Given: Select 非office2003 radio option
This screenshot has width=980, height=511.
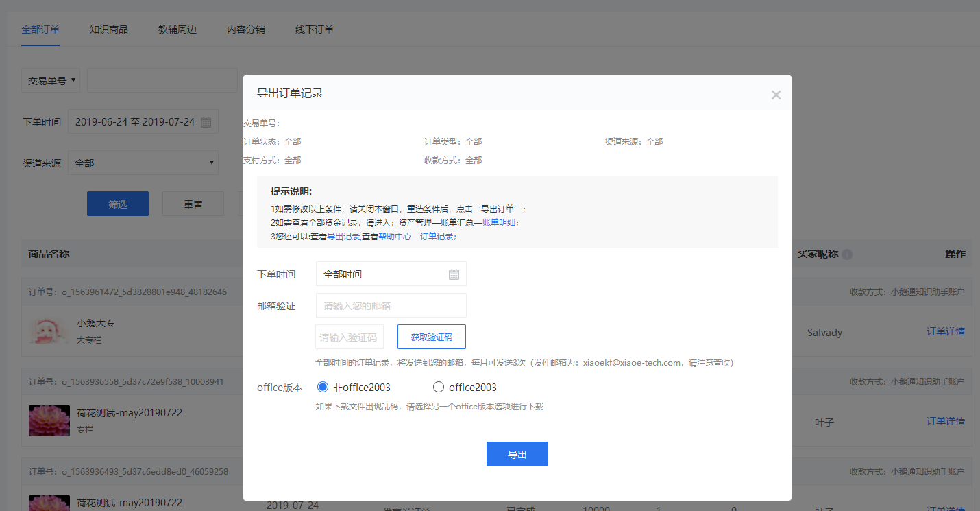Looking at the screenshot, I should pos(323,388).
